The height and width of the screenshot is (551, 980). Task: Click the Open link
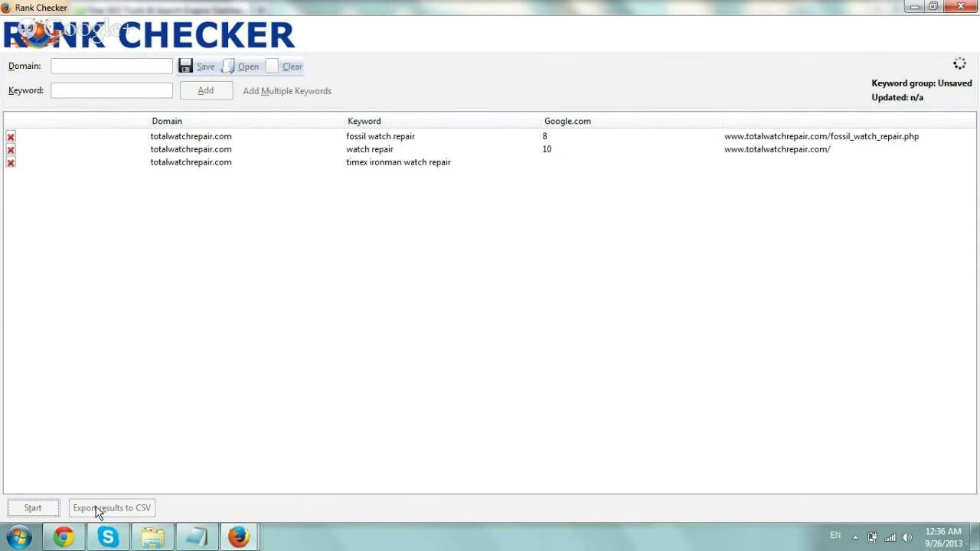click(248, 67)
